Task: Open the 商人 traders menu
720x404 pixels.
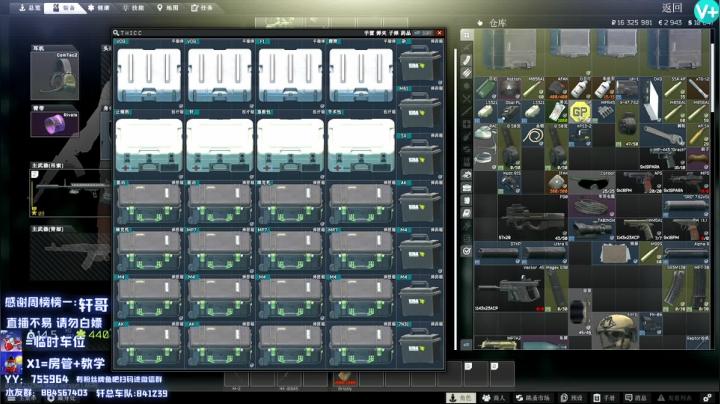Action: click(494, 398)
